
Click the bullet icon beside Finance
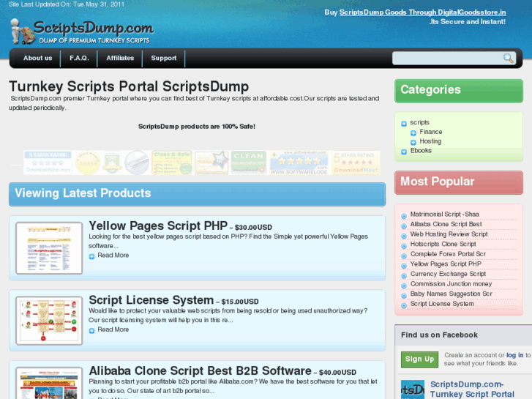tap(413, 133)
